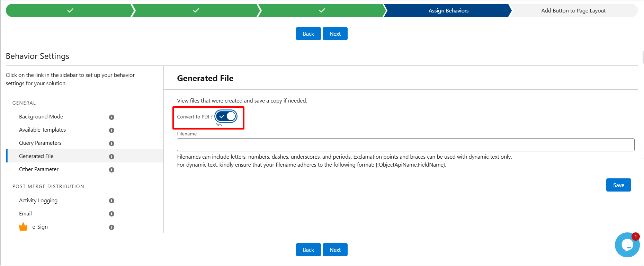The image size is (644, 266).
Task: Click info icon beside Activity Logging
Action: [111, 201]
